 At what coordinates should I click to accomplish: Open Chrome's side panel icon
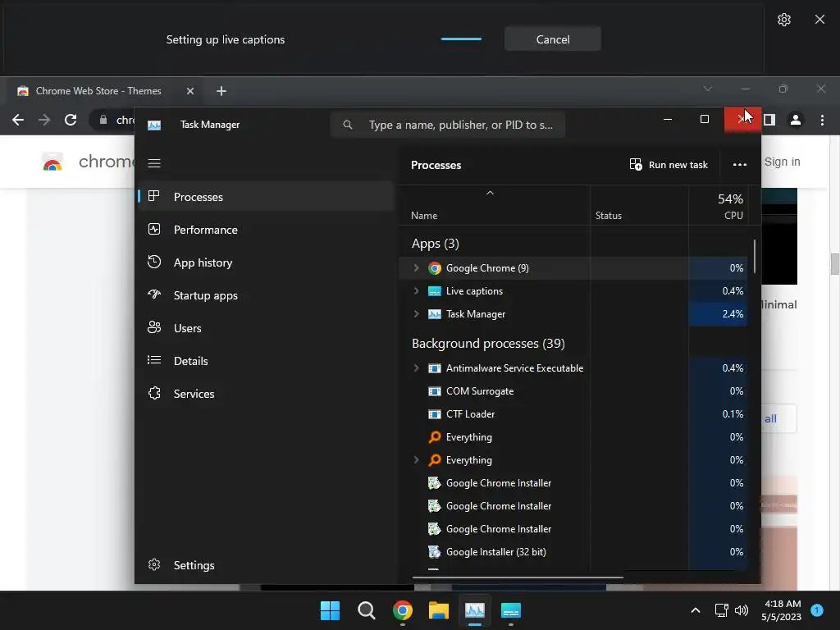[769, 120]
